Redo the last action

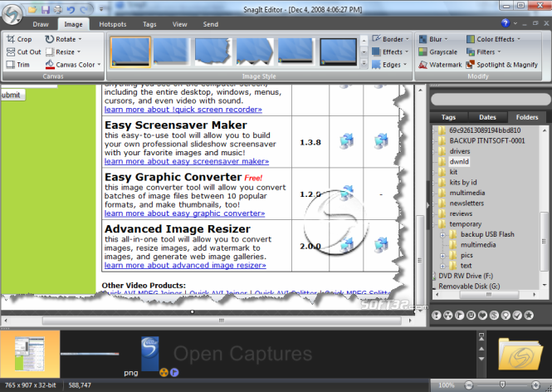point(84,10)
